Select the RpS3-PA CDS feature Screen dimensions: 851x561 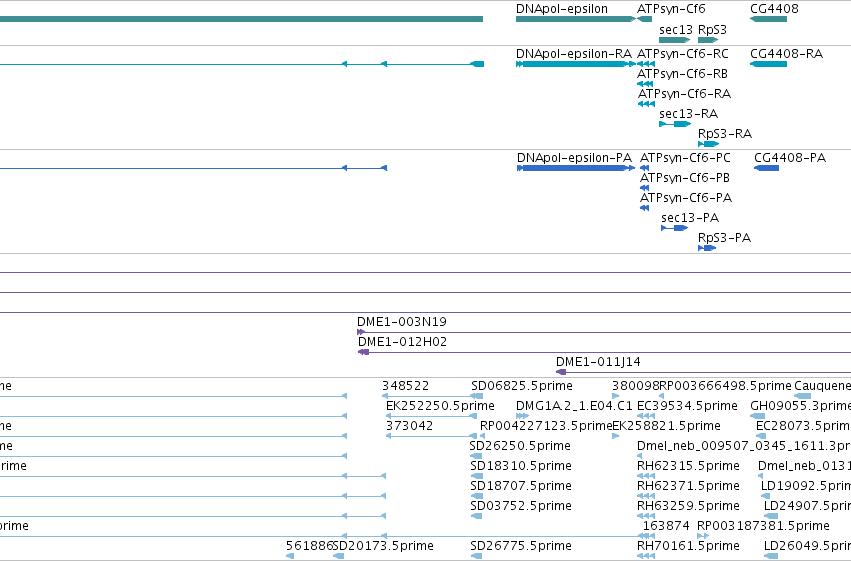pyautogui.click(x=707, y=248)
